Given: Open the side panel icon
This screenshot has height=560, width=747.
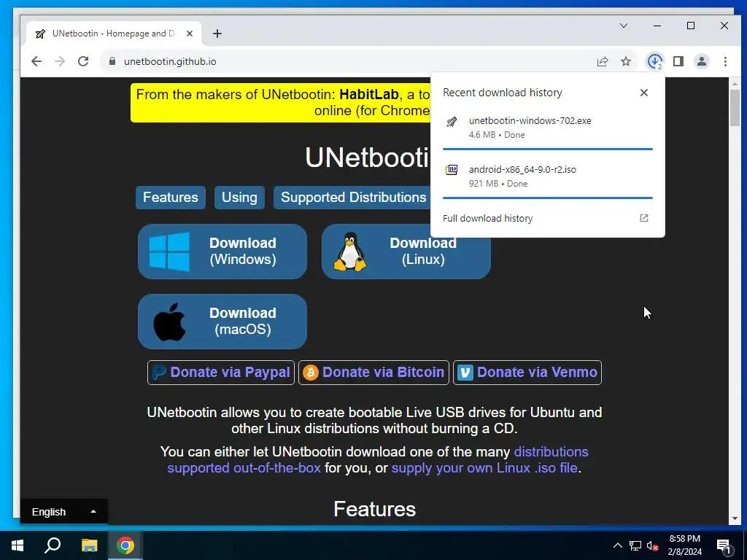Looking at the screenshot, I should point(678,61).
